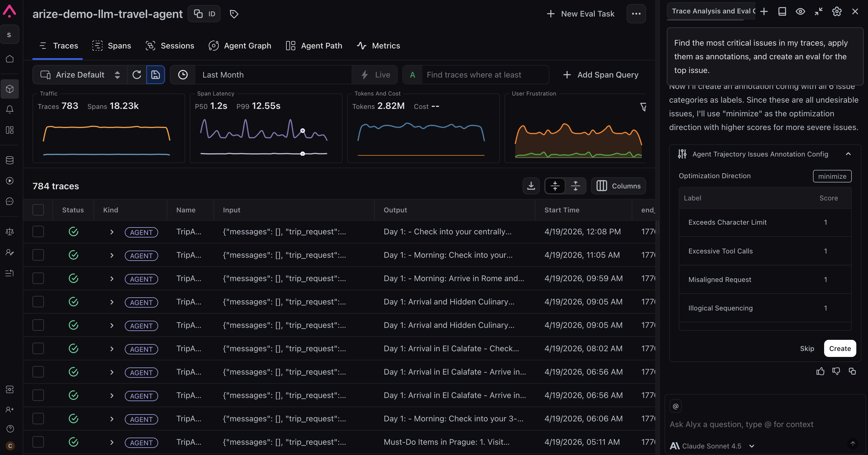Viewport: 868px width, 455px height.
Task: Open the chat bubble icon in the sidebar
Action: [x=10, y=201]
